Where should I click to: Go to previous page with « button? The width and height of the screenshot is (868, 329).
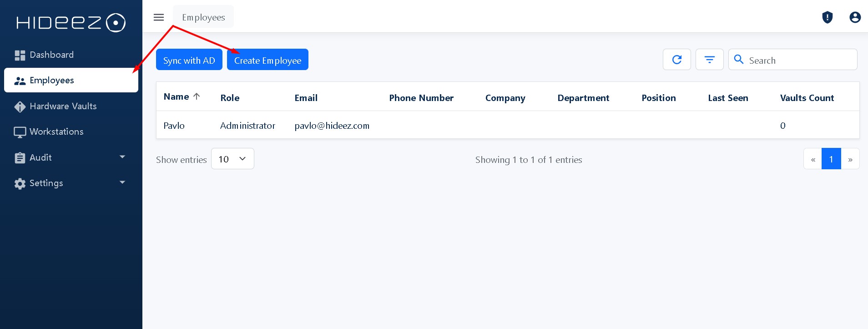click(x=813, y=159)
